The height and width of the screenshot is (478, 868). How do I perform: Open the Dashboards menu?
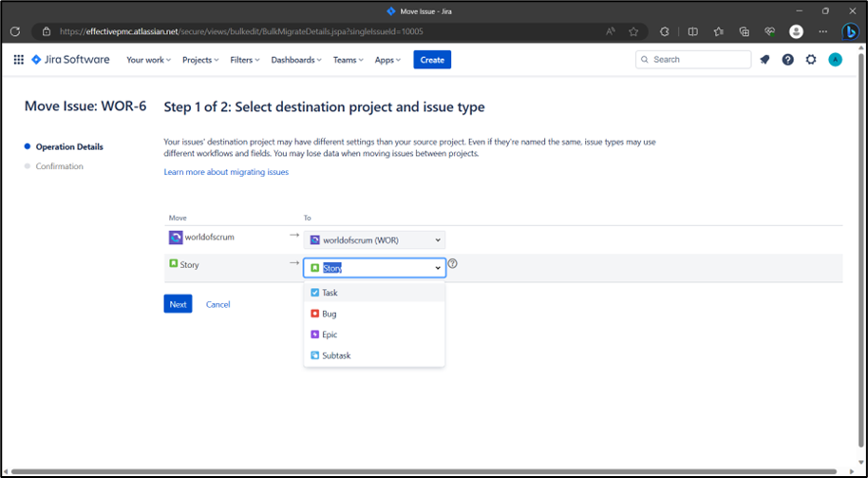296,60
